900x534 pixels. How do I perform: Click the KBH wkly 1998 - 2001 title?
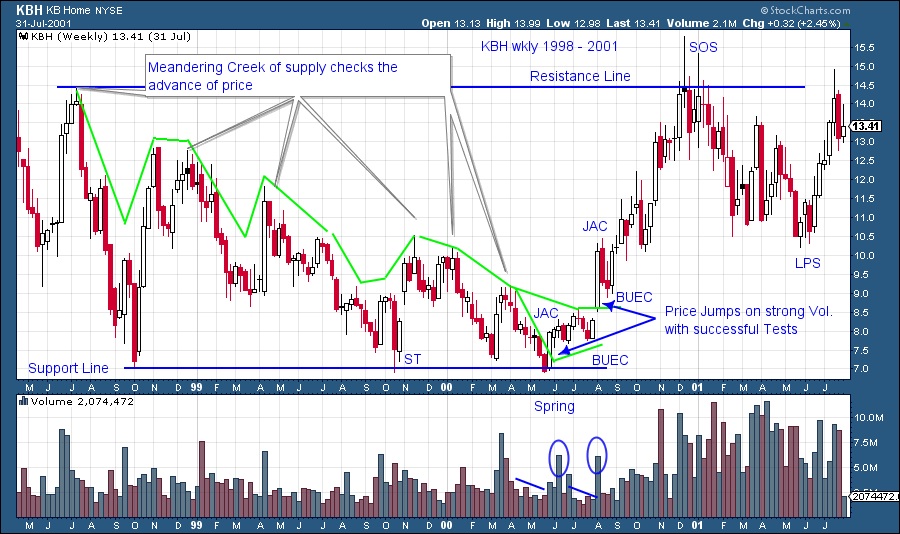(549, 47)
